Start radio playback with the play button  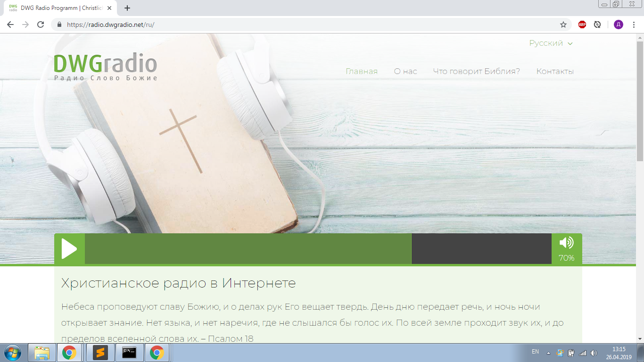click(69, 249)
